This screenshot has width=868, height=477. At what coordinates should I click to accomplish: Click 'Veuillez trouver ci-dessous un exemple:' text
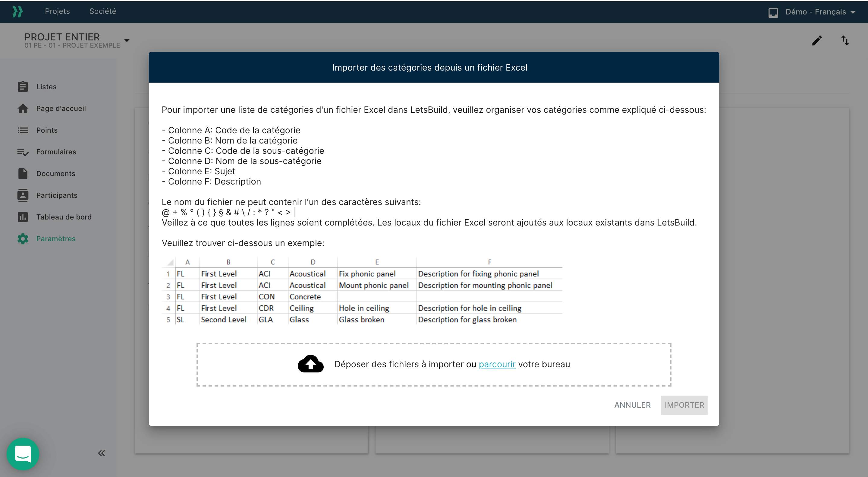coord(243,243)
